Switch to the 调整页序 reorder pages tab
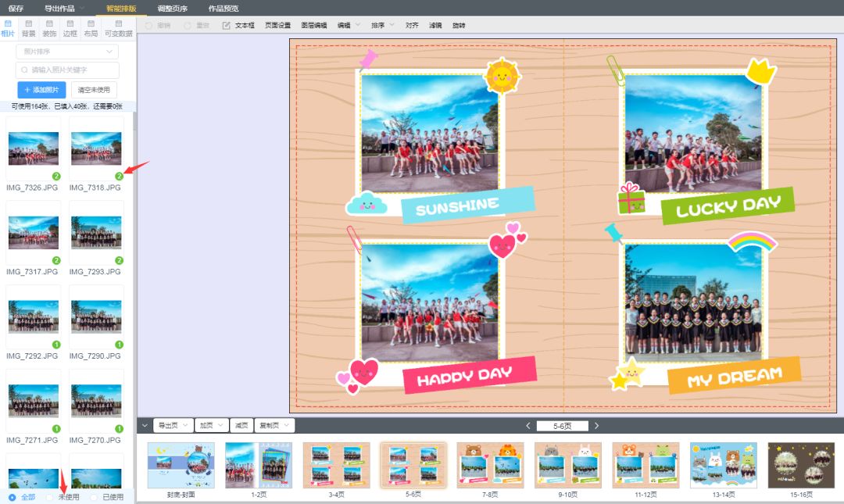Screen dimensions: 844x504 tap(172, 8)
